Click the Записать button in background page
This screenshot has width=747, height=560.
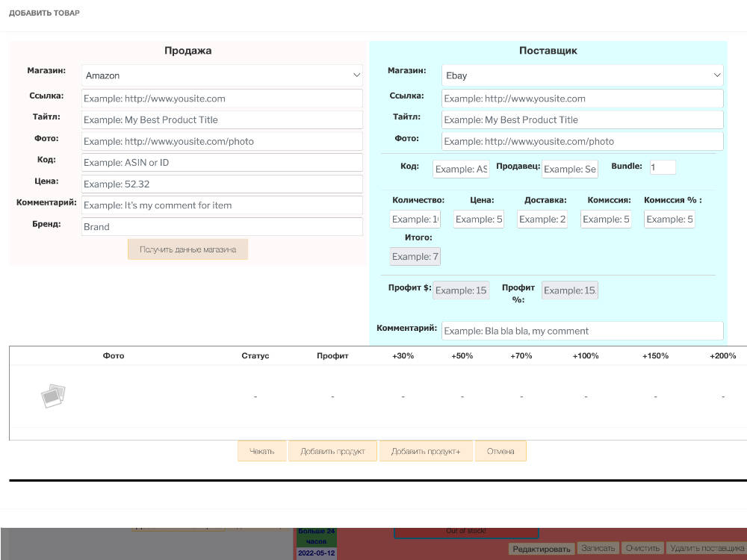coord(598,549)
